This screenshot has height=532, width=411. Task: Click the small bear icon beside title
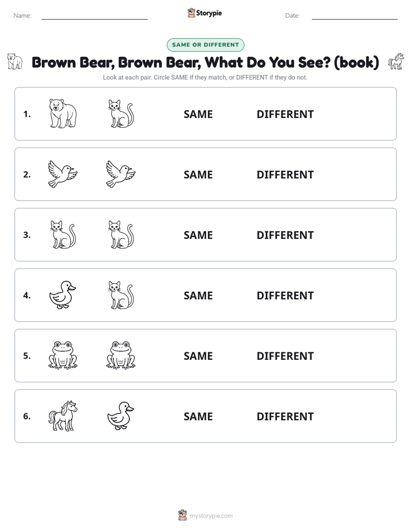pos(15,62)
